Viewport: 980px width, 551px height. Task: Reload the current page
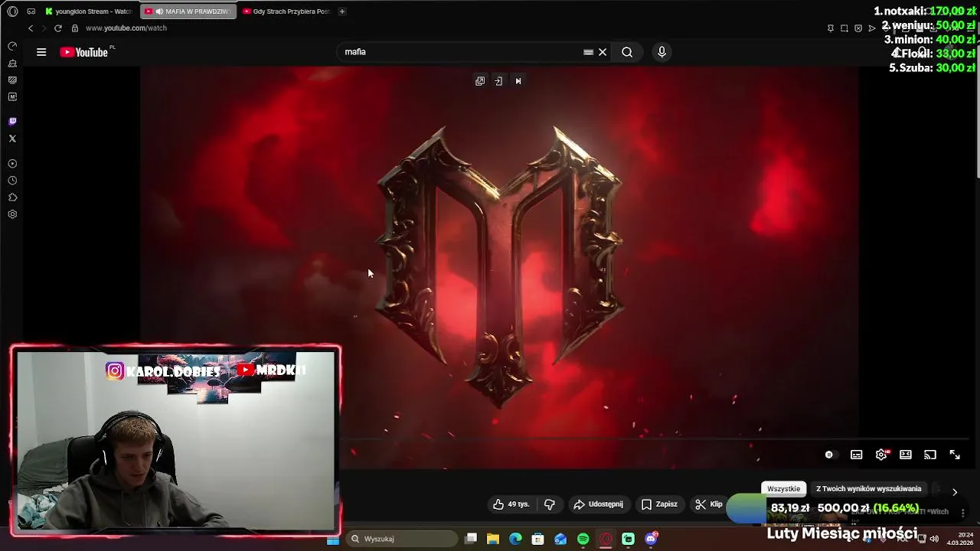click(58, 28)
